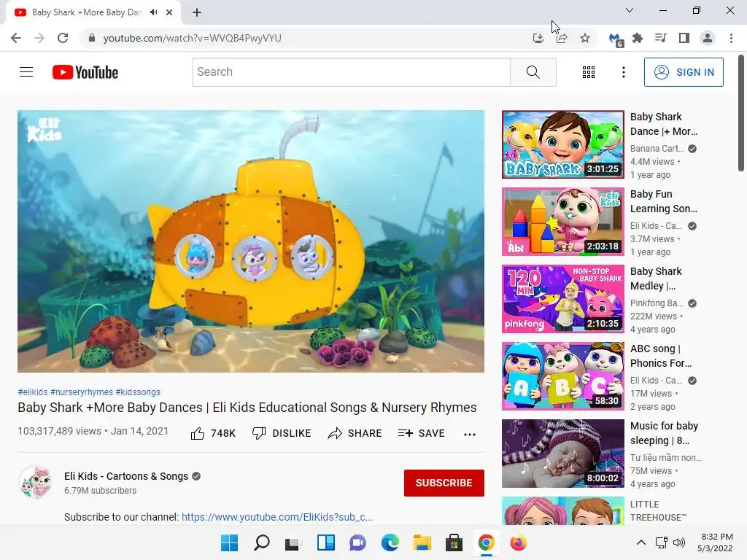Viewport: 747px width, 560px height.
Task: Open ABC song Phonics thumbnail
Action: point(563,376)
